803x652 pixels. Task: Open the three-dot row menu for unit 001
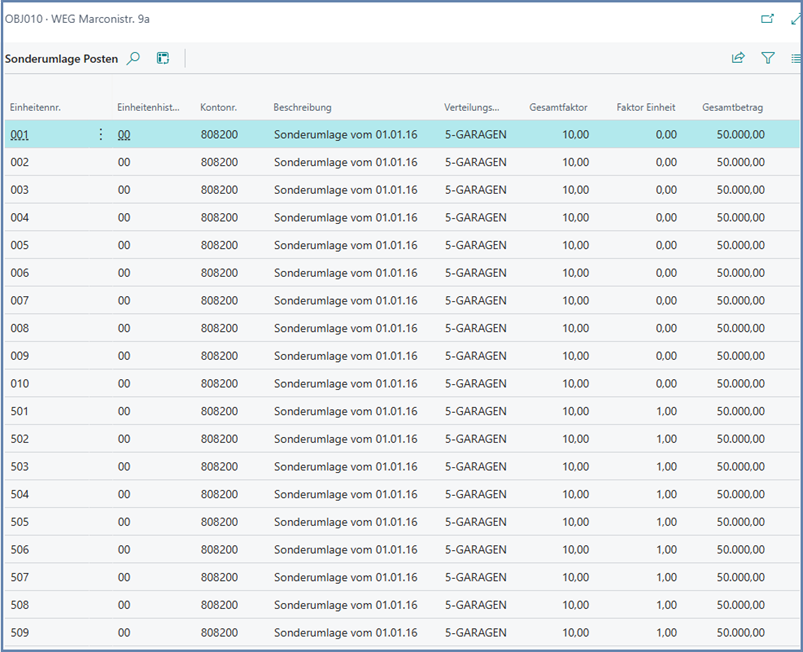[x=100, y=135]
